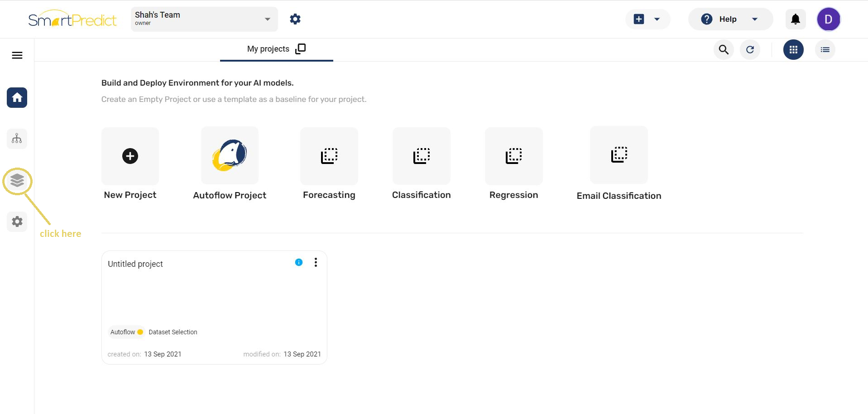
Task: Switch to grid view
Action: [793, 49]
